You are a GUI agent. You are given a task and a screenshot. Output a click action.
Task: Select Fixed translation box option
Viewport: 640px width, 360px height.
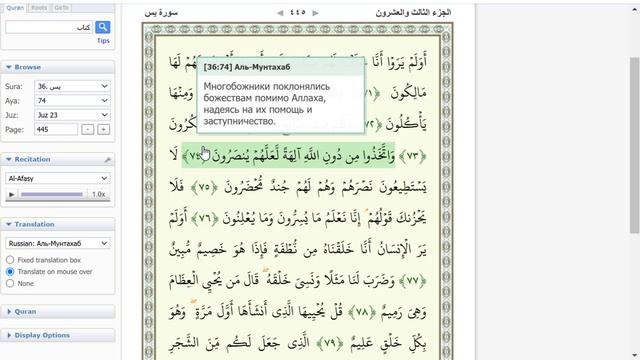pos(10,260)
